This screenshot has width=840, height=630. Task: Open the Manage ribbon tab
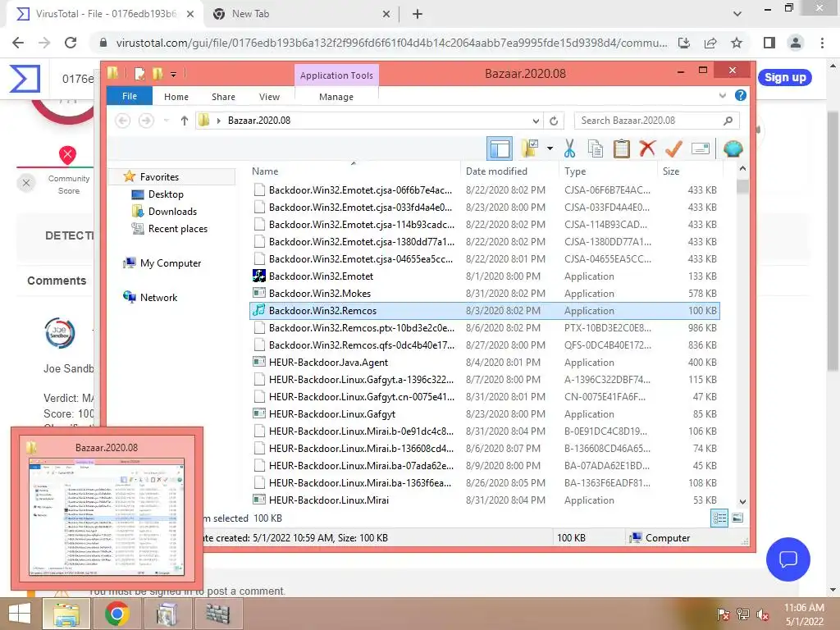(x=336, y=97)
